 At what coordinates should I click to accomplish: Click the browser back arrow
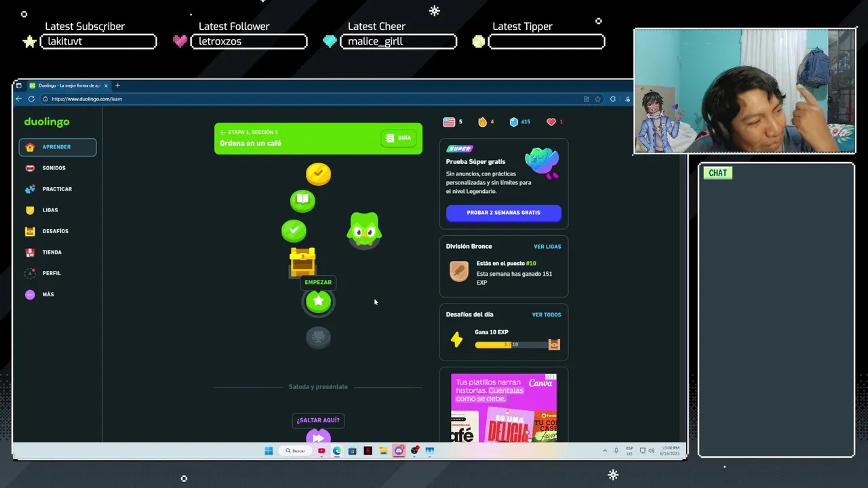tap(19, 99)
